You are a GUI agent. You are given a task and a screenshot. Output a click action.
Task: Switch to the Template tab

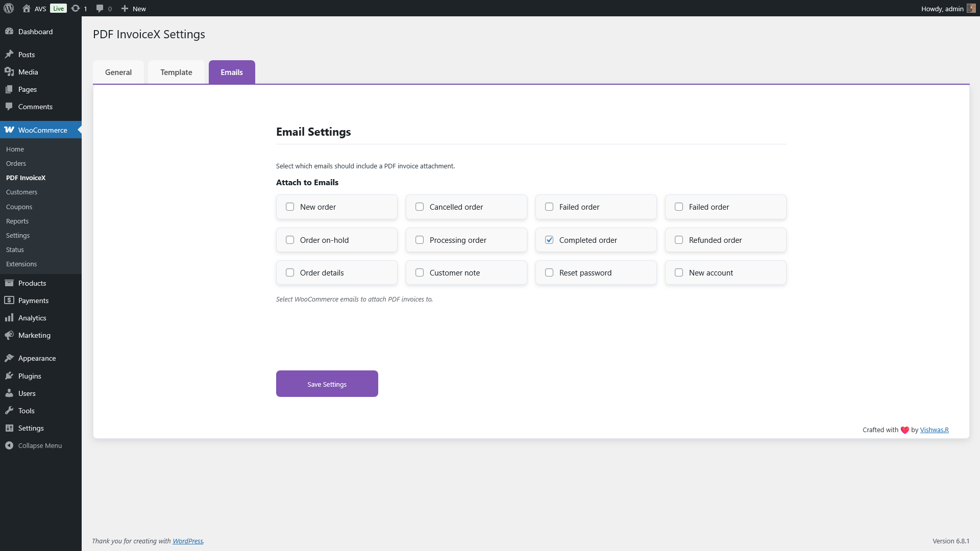pos(176,72)
